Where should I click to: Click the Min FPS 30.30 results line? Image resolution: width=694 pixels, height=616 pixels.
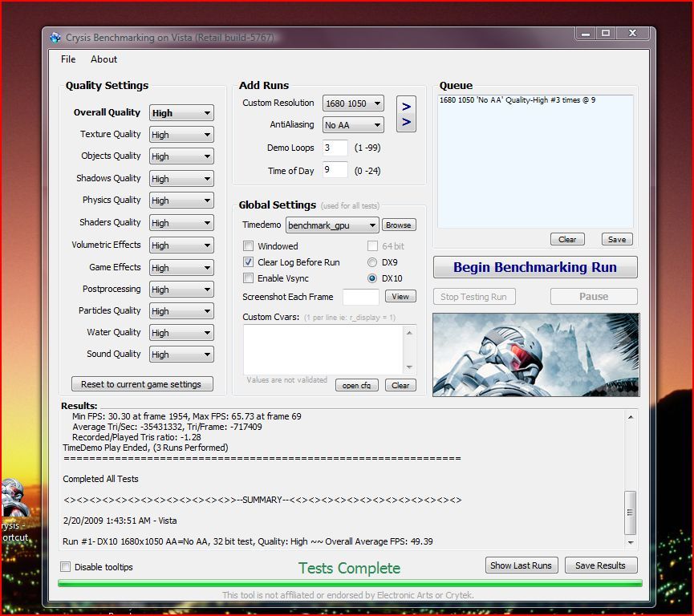coord(187,416)
